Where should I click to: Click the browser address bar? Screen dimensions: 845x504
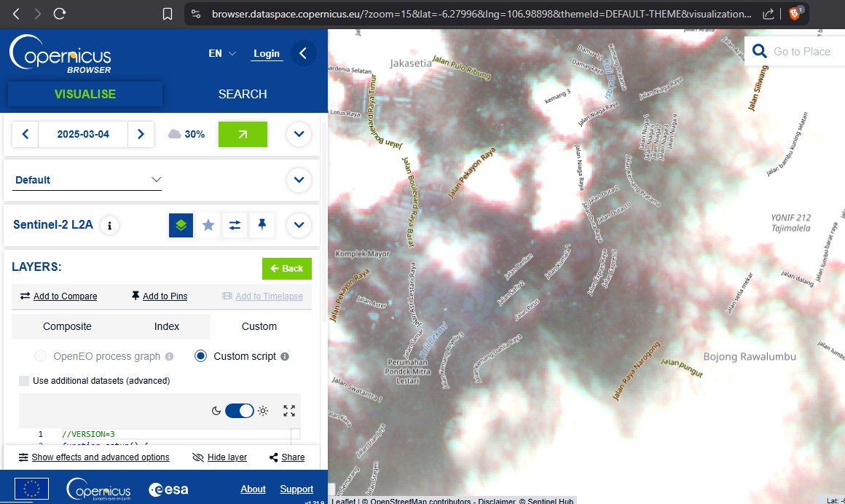[x=482, y=14]
